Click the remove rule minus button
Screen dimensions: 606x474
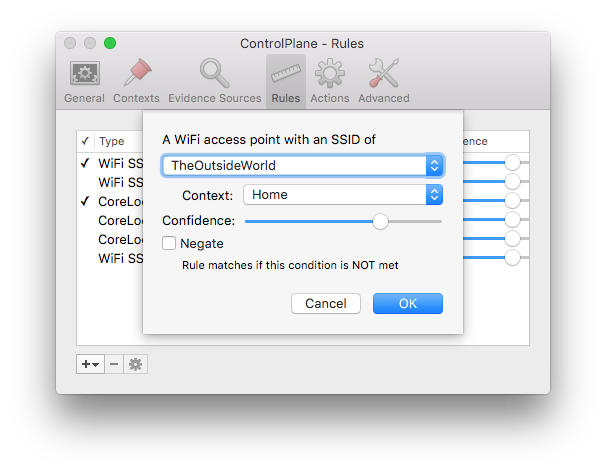pos(114,364)
